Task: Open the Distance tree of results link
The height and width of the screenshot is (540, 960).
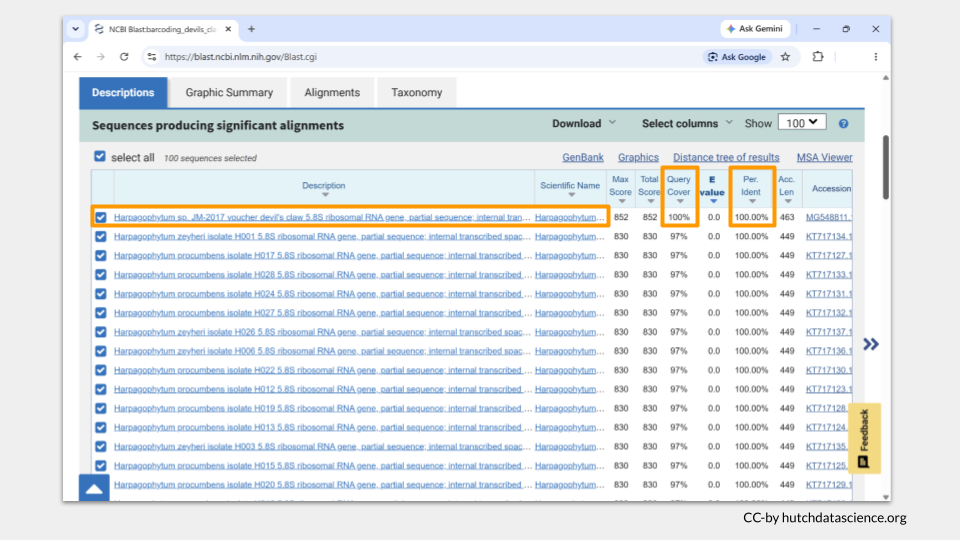Action: click(726, 157)
